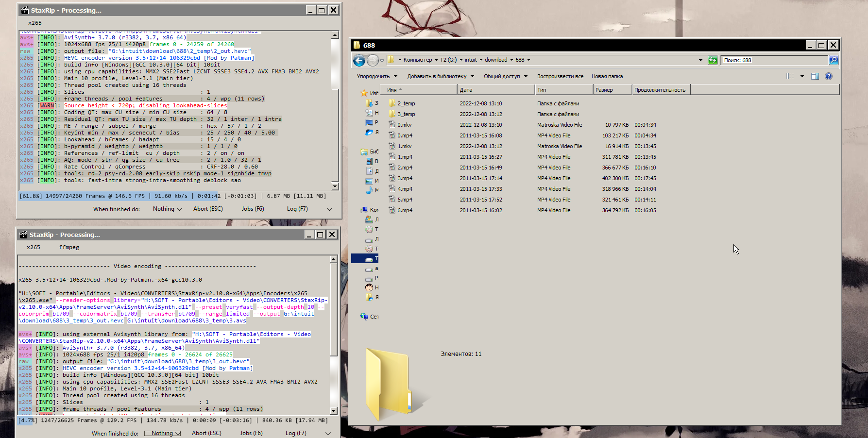
Task: Open Explorer help with blue question icon
Action: tap(829, 76)
